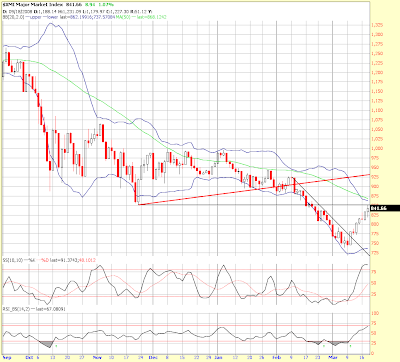Click the stochastic SS indicator label
400x362 pixels.
click(x=13, y=260)
